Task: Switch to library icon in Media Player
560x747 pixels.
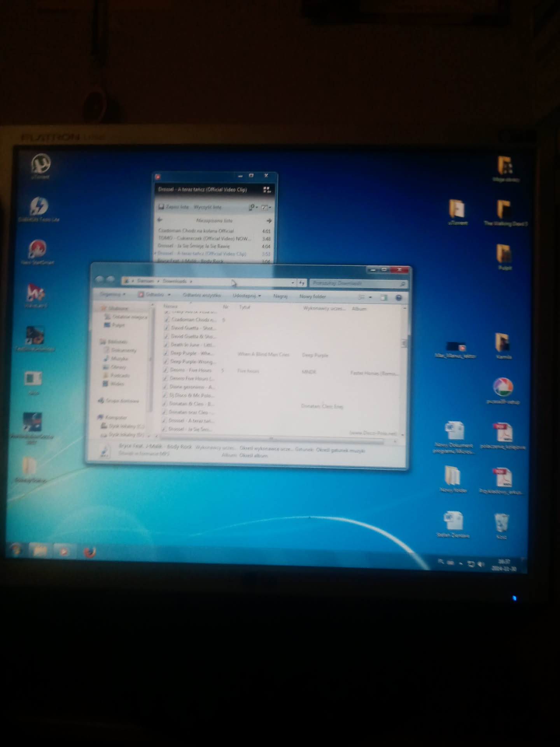Action: pyautogui.click(x=267, y=190)
